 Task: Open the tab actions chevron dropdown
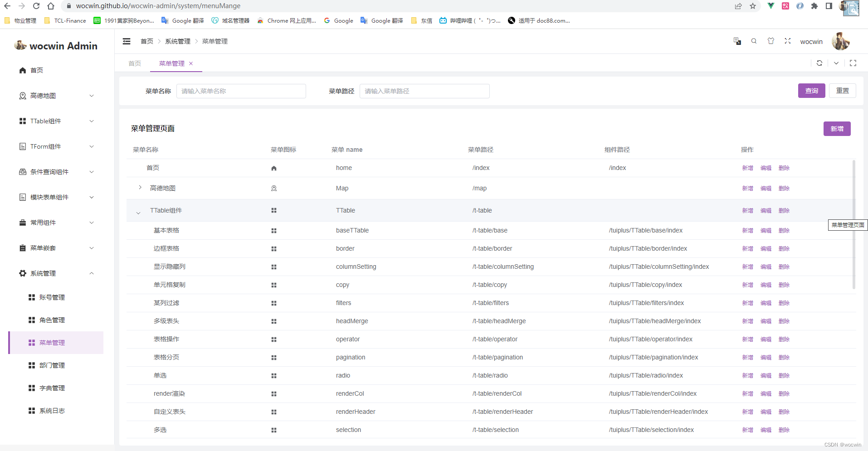pyautogui.click(x=836, y=63)
